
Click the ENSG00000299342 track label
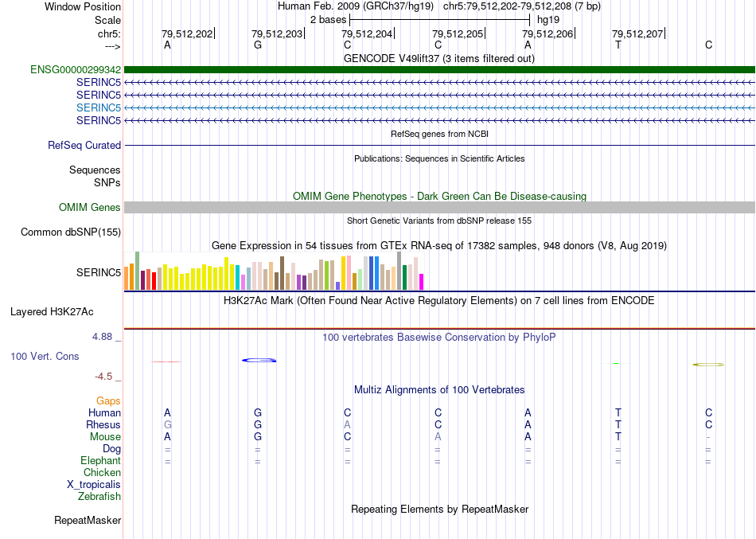point(76,69)
